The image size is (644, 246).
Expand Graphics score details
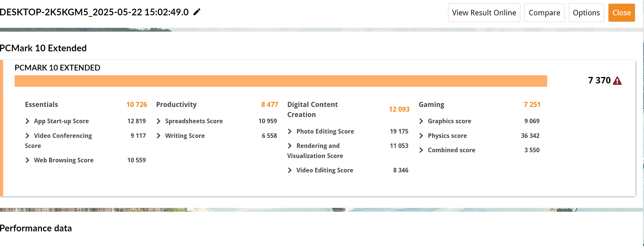pos(421,121)
